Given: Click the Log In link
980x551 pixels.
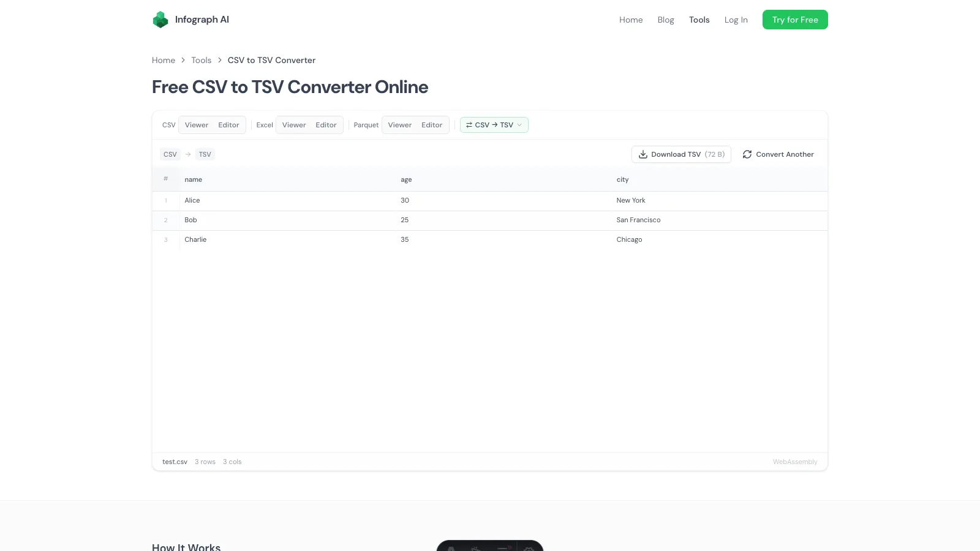Looking at the screenshot, I should coord(736,20).
